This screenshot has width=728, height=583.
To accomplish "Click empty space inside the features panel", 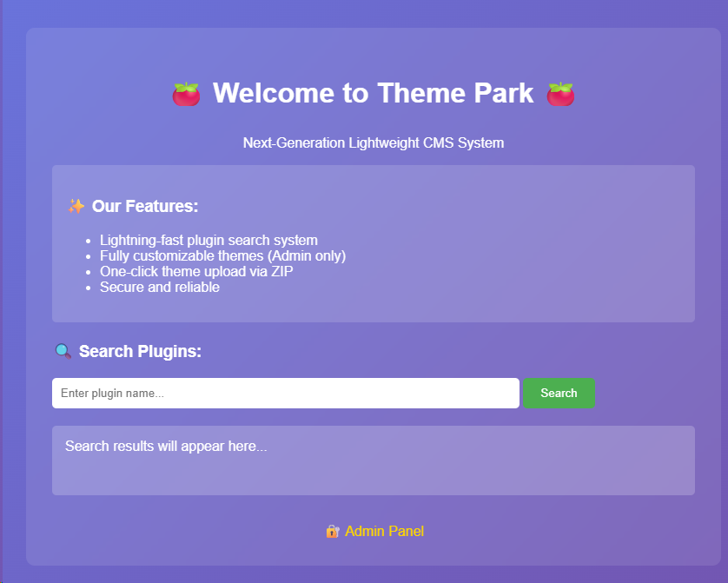I will (521, 261).
